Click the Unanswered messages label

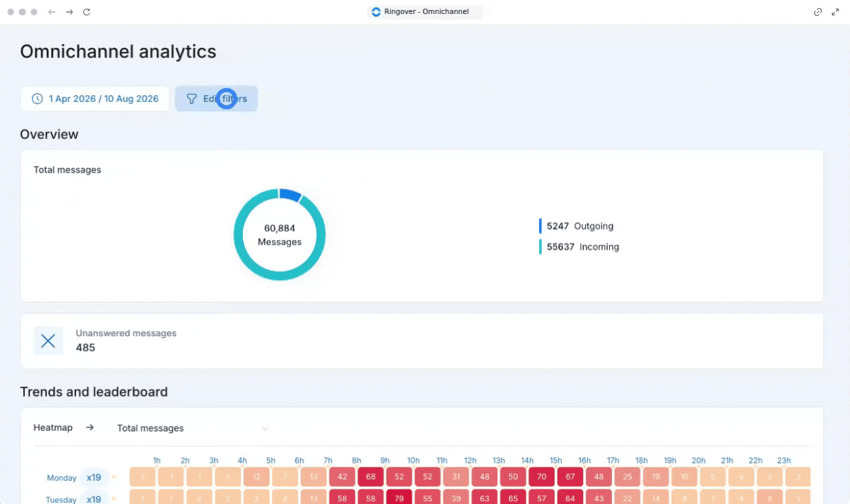point(126,333)
